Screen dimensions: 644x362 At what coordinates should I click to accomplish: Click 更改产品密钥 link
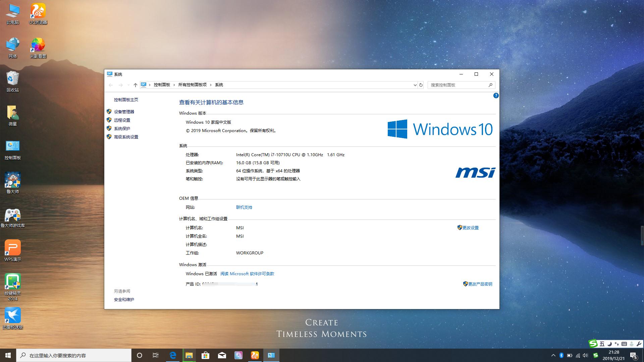[480, 284]
